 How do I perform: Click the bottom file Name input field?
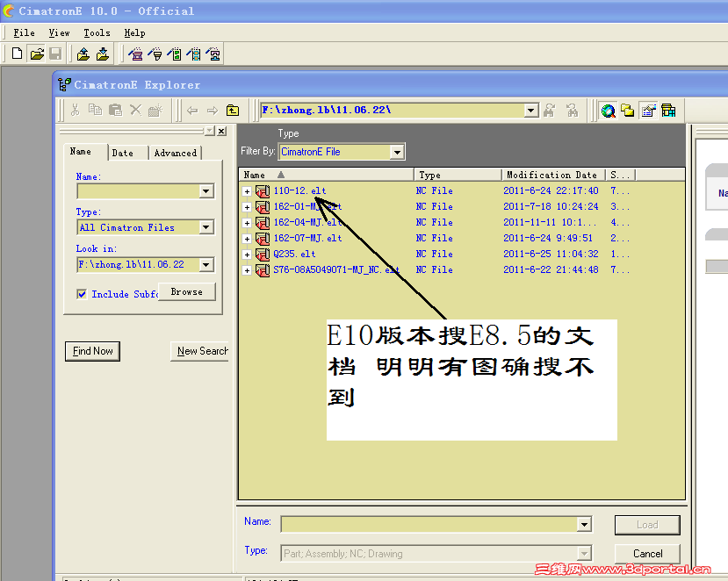pos(430,524)
